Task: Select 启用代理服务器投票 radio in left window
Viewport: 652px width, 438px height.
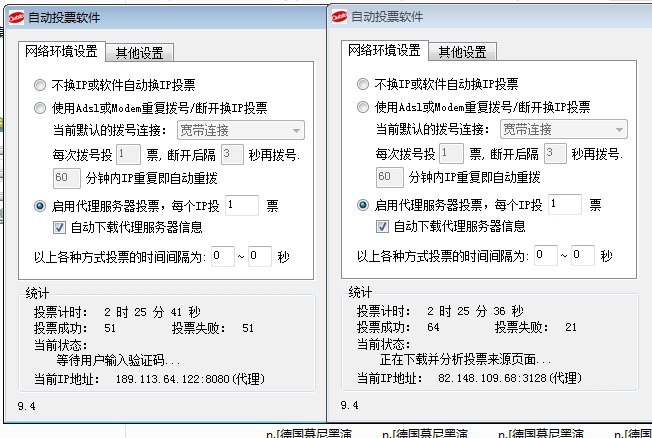Action: pyautogui.click(x=40, y=206)
